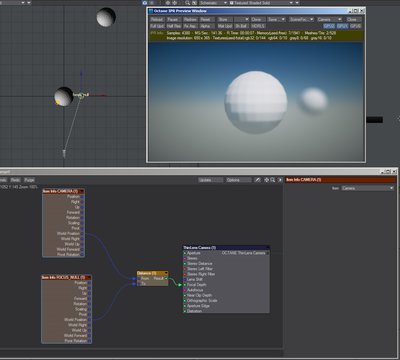The height and width of the screenshot is (360, 400).
Task: Click the Pause button in Octane preview
Action: pos(173,19)
